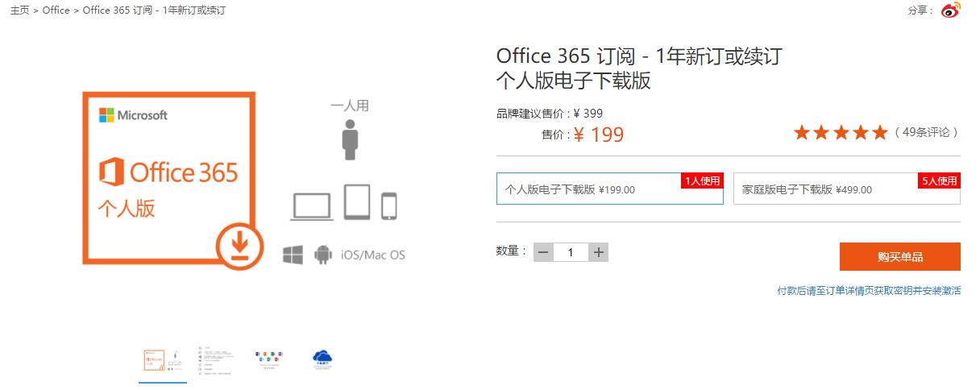Click the minus quantity button
980x390 pixels.
(543, 252)
